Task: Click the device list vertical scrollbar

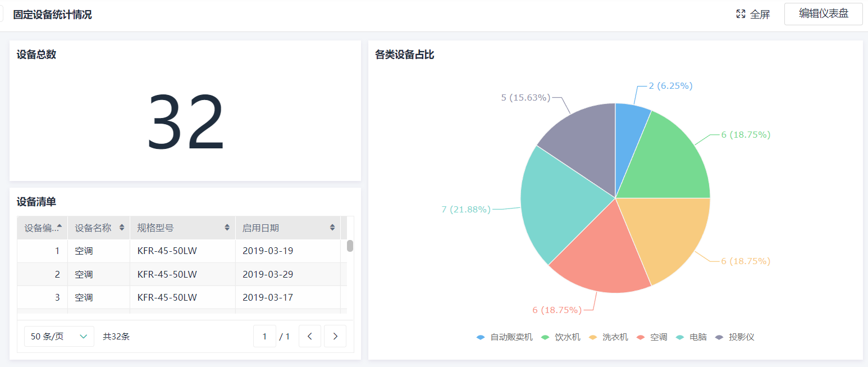Action: pos(350,246)
